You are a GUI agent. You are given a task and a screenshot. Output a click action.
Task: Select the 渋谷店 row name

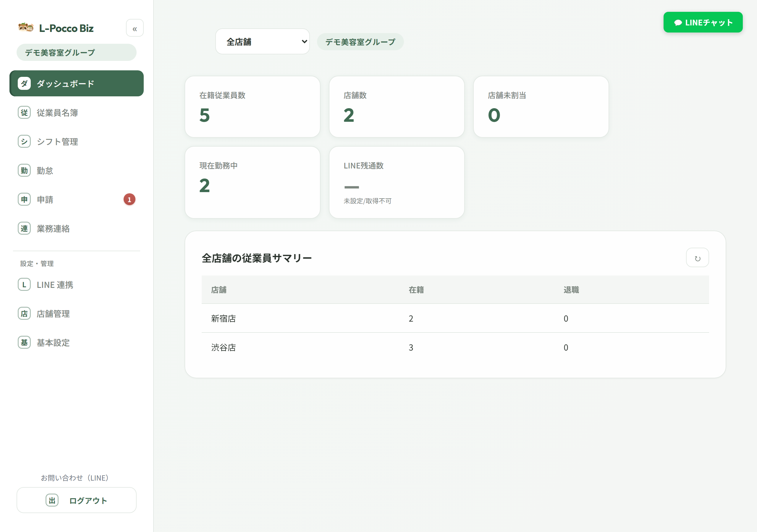click(223, 348)
